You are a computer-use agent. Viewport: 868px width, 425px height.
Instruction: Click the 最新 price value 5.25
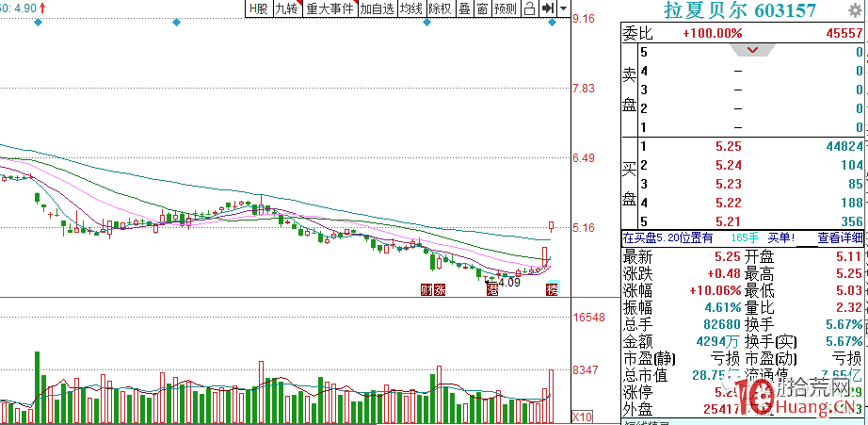tap(728, 257)
